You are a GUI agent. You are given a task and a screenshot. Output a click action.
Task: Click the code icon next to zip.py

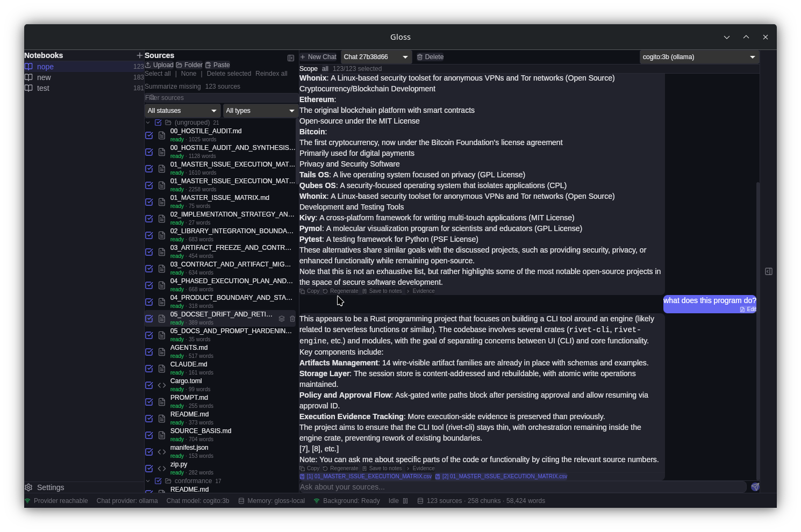162,469
